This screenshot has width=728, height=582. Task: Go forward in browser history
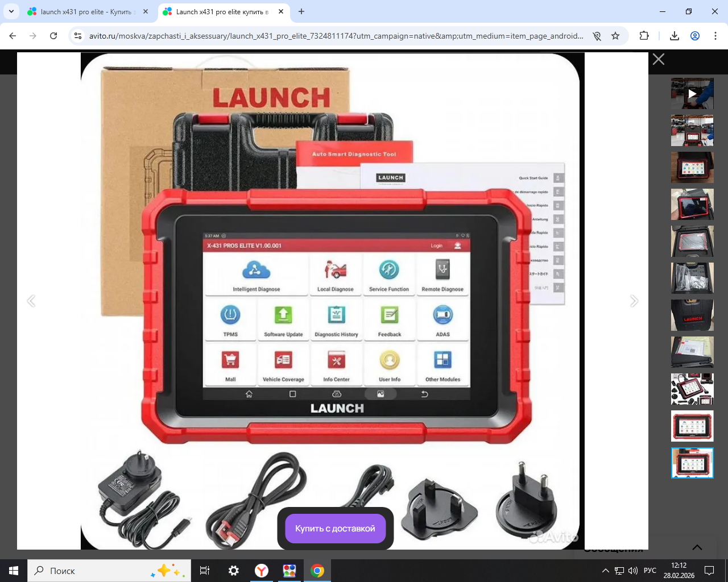click(33, 36)
